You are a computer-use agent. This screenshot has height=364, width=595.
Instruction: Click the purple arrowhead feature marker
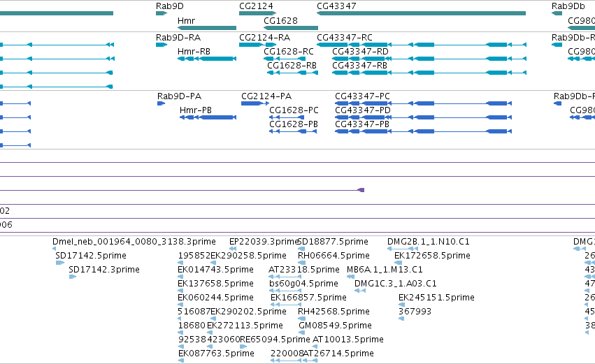pos(361,190)
